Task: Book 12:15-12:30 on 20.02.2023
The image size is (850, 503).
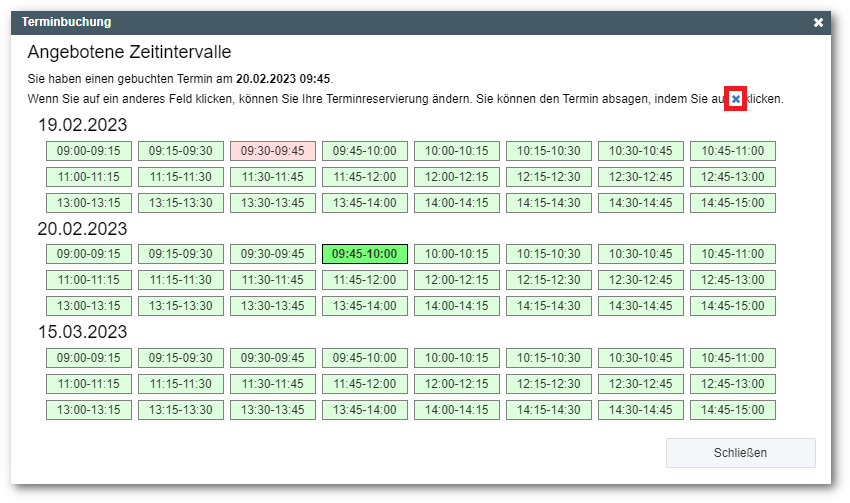Action: point(549,280)
